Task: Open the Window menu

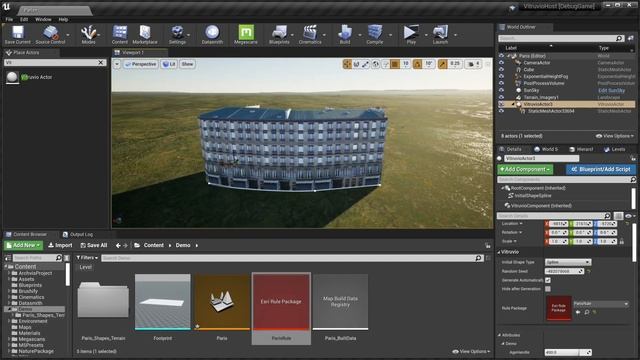Action: tap(43, 19)
